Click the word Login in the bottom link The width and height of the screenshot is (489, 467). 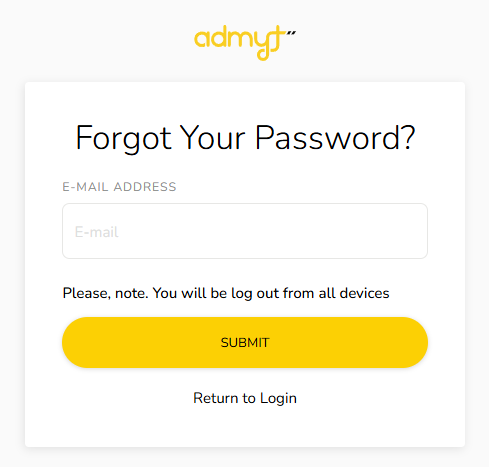[278, 399]
